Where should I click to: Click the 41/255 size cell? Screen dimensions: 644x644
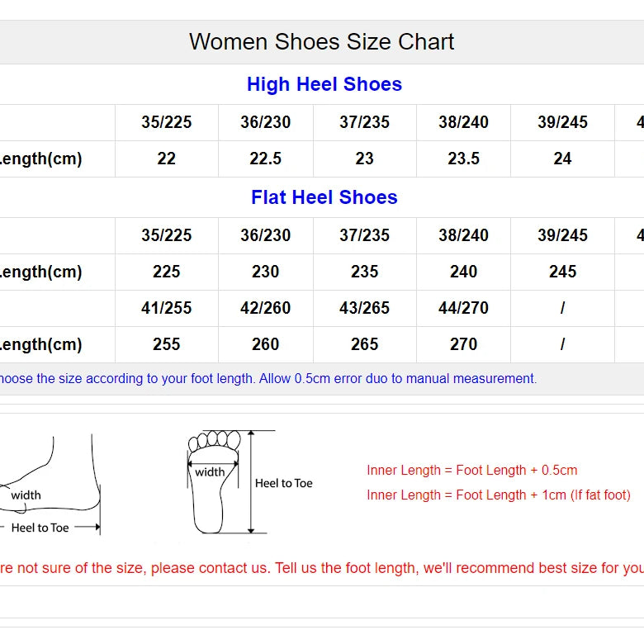[166, 308]
